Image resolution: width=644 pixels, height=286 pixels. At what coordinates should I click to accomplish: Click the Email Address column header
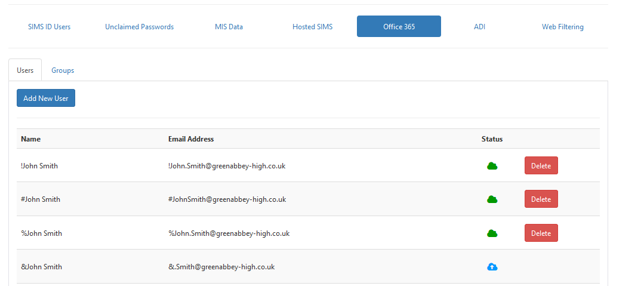[191, 139]
